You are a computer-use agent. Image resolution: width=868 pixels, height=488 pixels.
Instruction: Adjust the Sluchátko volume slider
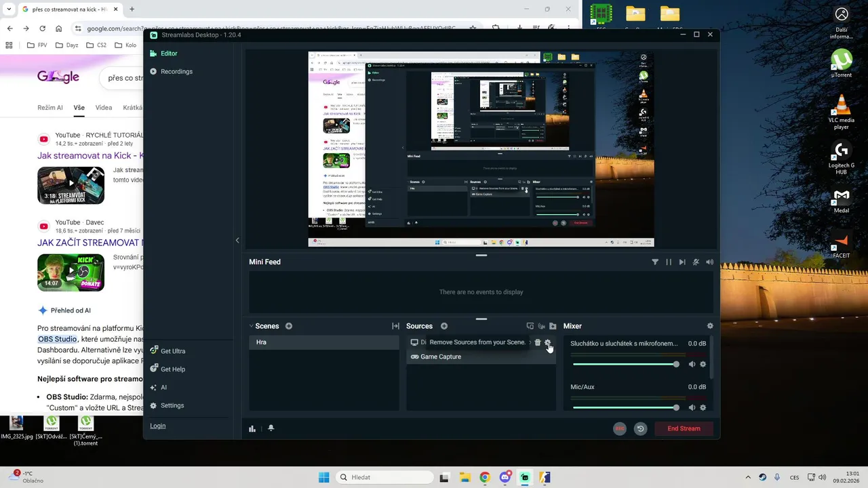click(x=625, y=364)
